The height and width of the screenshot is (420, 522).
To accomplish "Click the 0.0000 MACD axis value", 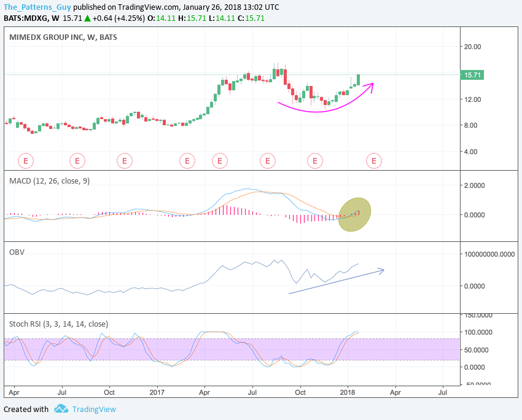I will click(474, 215).
